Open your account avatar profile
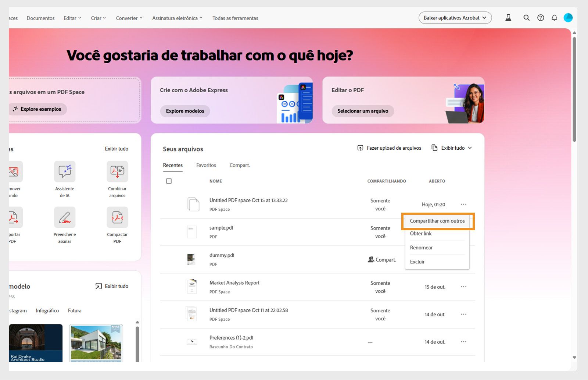This screenshot has width=588, height=380. (x=568, y=17)
